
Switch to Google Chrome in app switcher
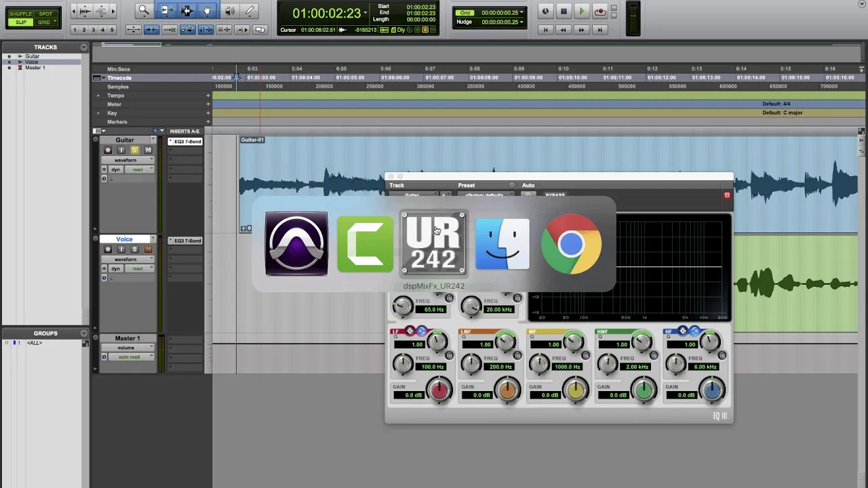click(571, 244)
